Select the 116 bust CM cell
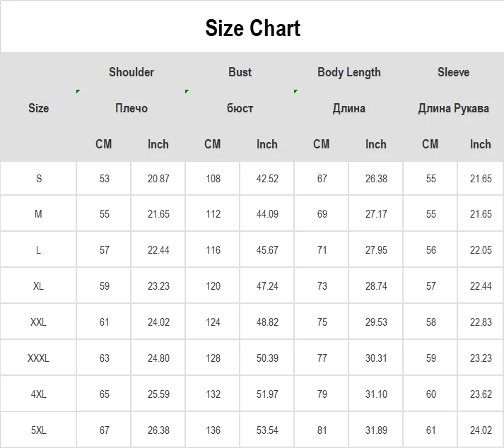The width and height of the screenshot is (504, 448). 213,250
